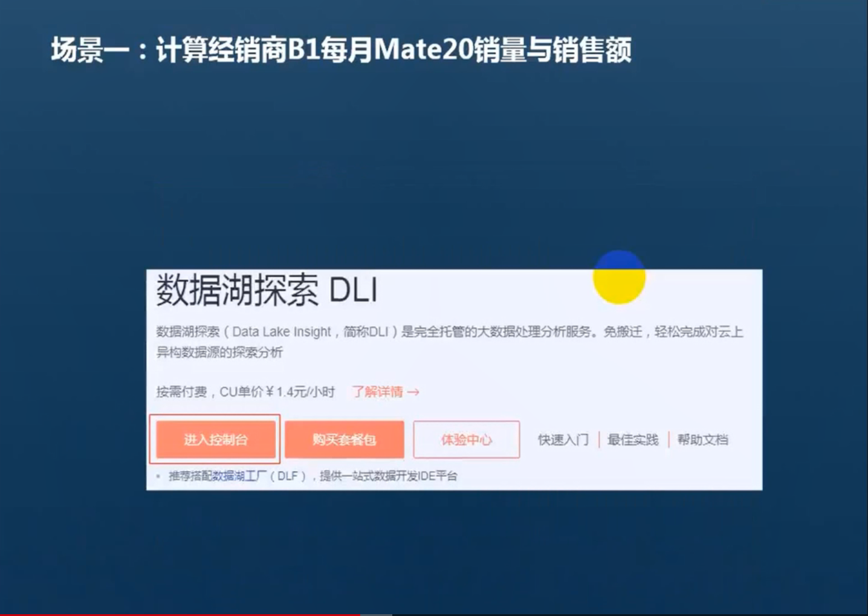Click the CU单价¥1.4元/小时 pricing text
The width and height of the screenshot is (868, 616).
pyautogui.click(x=277, y=392)
